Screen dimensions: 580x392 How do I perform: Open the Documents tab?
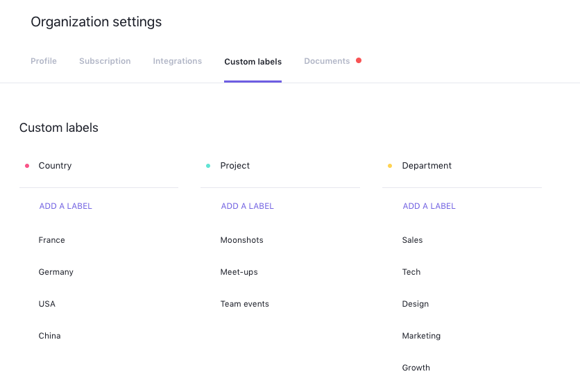point(327,61)
